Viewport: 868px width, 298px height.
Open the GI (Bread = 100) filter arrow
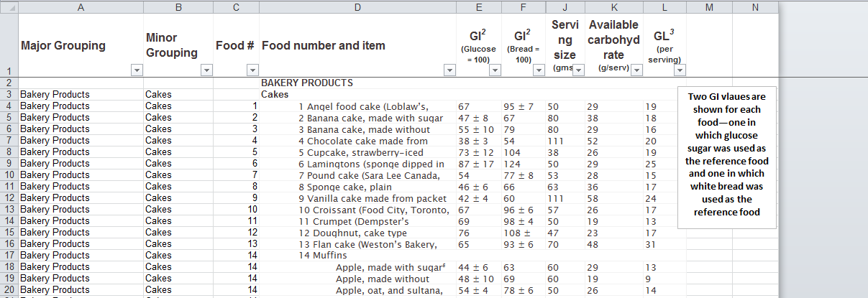point(539,70)
